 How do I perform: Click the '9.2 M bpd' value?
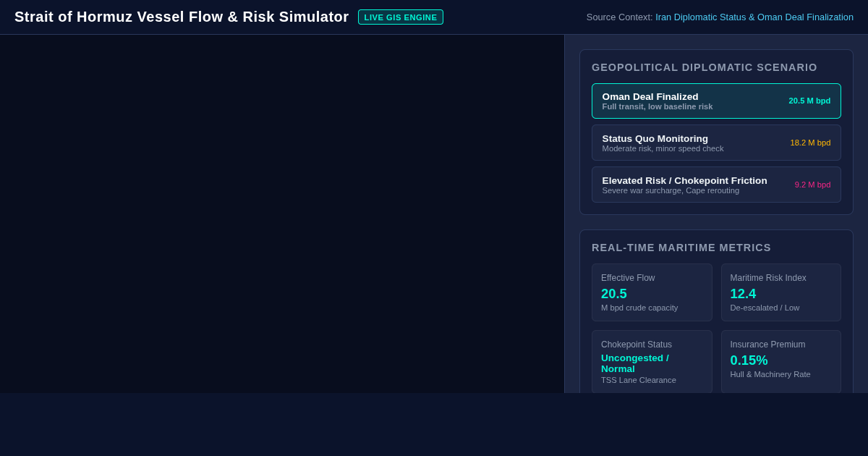pyautogui.click(x=812, y=185)
